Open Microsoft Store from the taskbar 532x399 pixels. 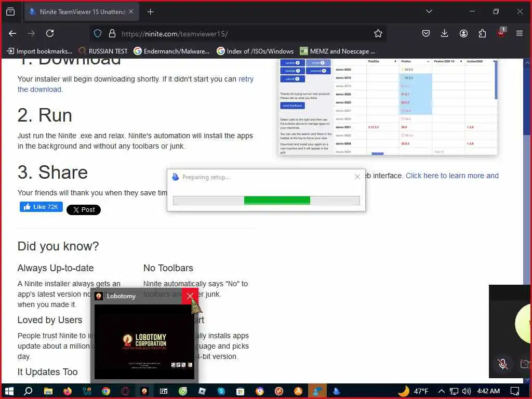click(x=240, y=391)
